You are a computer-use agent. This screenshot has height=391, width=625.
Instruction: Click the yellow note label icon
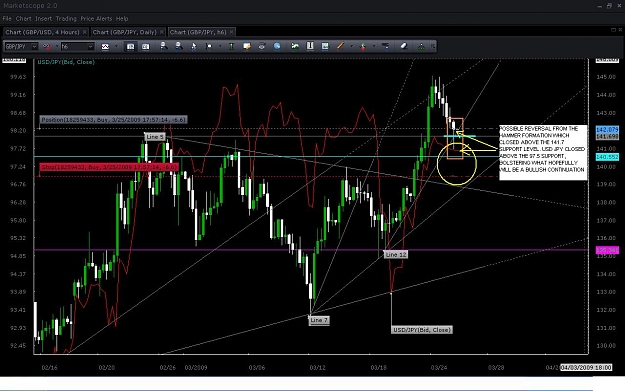pos(247,46)
